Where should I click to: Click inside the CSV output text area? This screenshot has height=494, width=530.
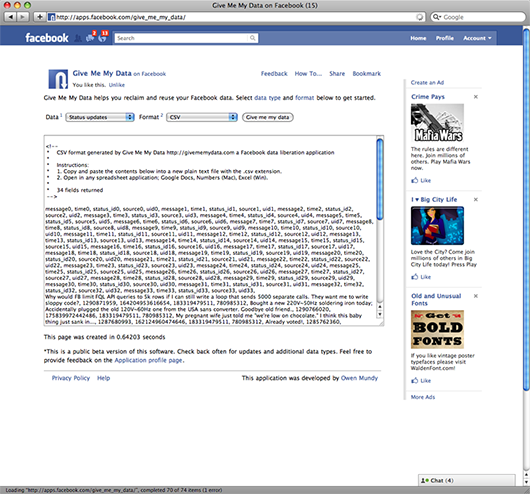tap(210, 231)
